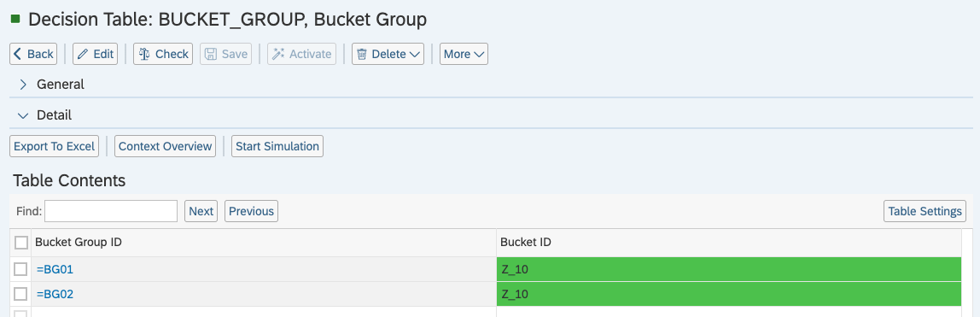Open the Context Overview

pos(165,146)
